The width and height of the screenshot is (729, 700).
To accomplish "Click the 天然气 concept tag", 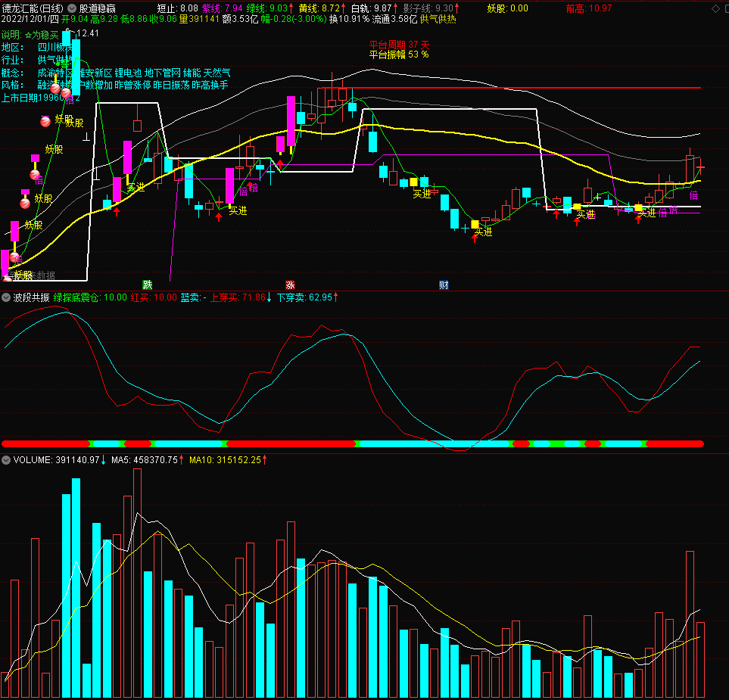I will click(217, 73).
